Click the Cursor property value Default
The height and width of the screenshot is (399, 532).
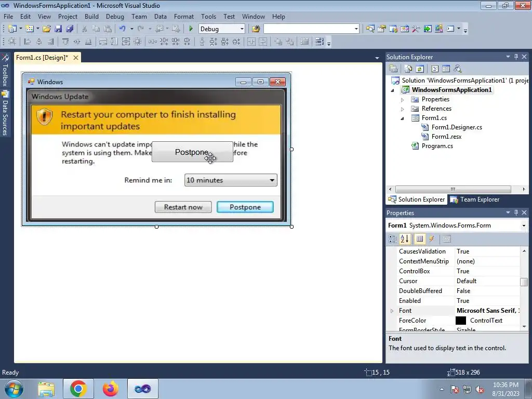(x=466, y=281)
